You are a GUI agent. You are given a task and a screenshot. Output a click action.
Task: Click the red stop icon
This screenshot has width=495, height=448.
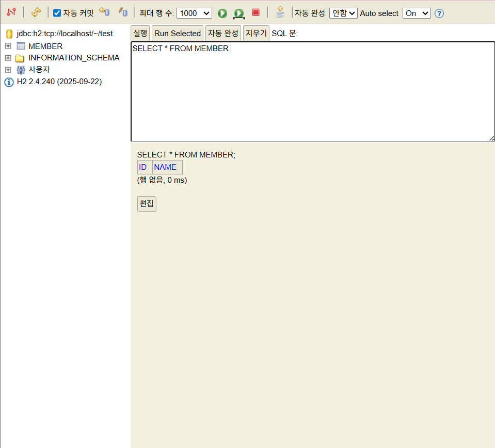256,12
